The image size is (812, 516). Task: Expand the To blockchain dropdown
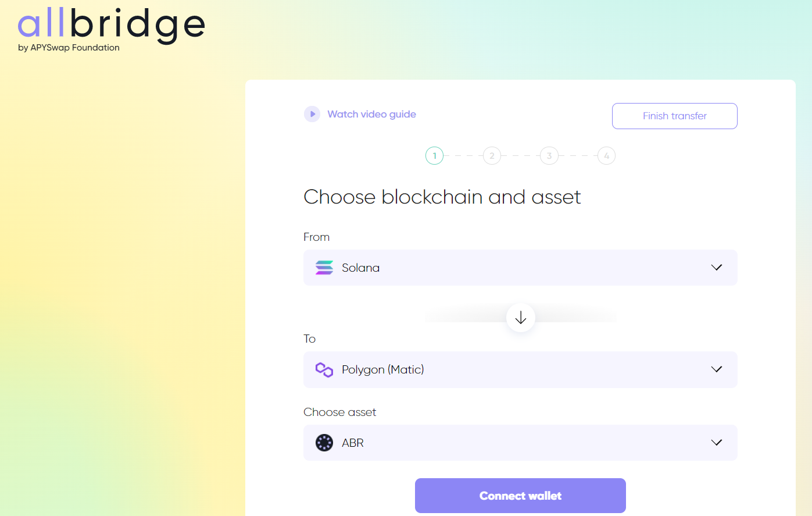pos(716,369)
